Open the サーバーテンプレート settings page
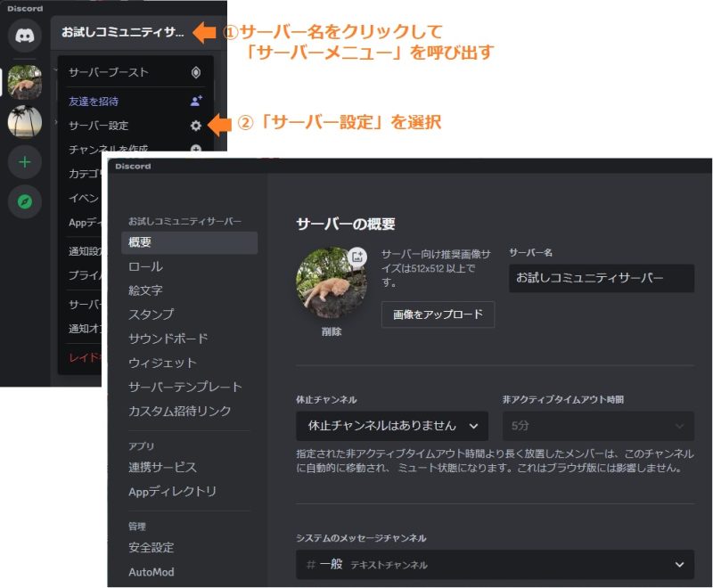Image resolution: width=713 pixels, height=588 pixels. [x=190, y=388]
